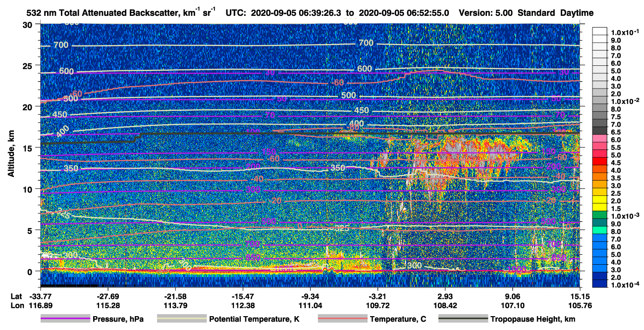The image size is (644, 330).
Task: Click the latitude value 9.06
Action: coord(513,296)
